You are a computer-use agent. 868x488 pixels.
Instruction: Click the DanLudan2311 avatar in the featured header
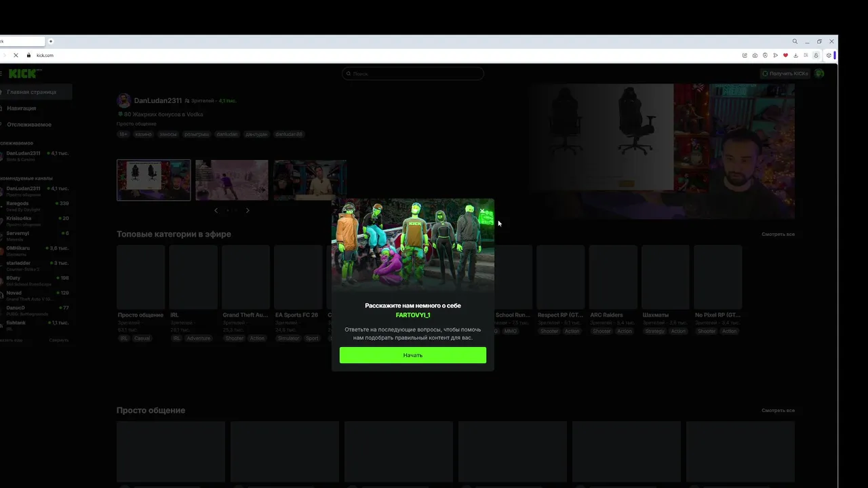[x=124, y=101]
